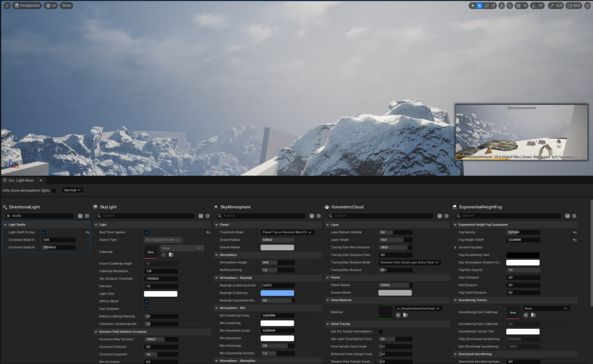Image resolution: width=593 pixels, height=364 pixels.
Task: Disable Light Shaft Occlusion checkbox
Action: pos(44,232)
